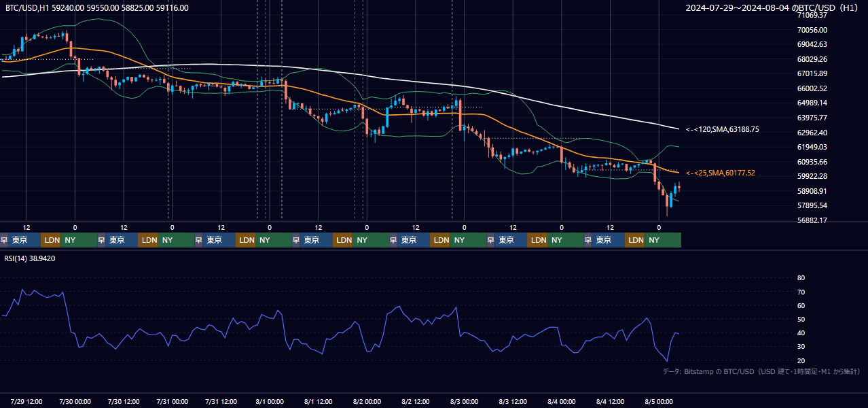Click price axis label 66002.52
This screenshot has height=408, width=868.
point(812,88)
